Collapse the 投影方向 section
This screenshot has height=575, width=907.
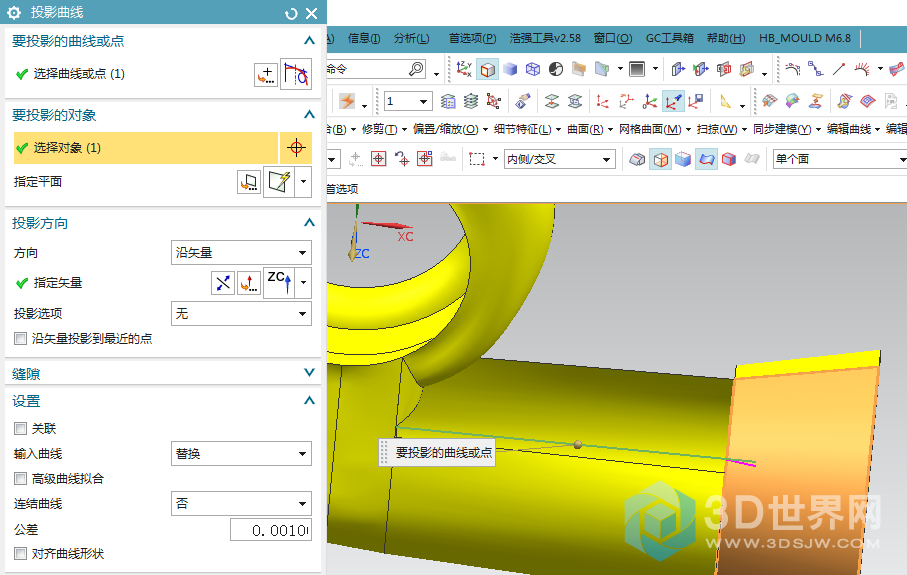pyautogui.click(x=309, y=223)
